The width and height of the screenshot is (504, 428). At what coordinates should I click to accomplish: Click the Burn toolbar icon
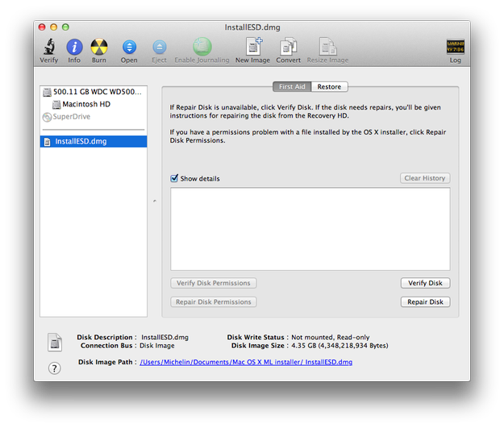click(x=99, y=48)
